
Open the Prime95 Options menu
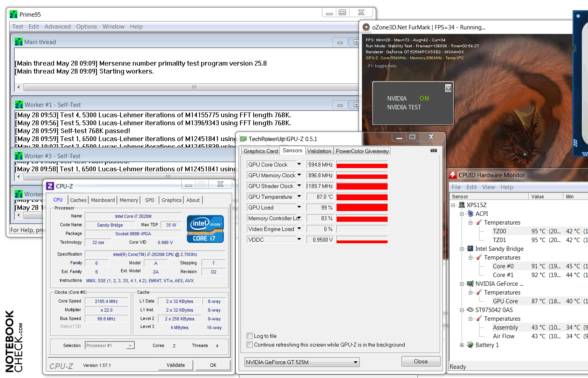pyautogui.click(x=86, y=27)
